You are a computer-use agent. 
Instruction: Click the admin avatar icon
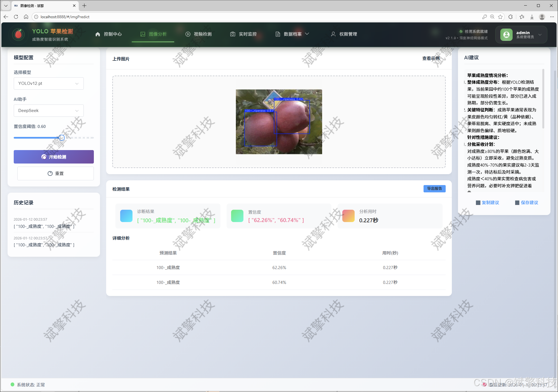(x=506, y=34)
